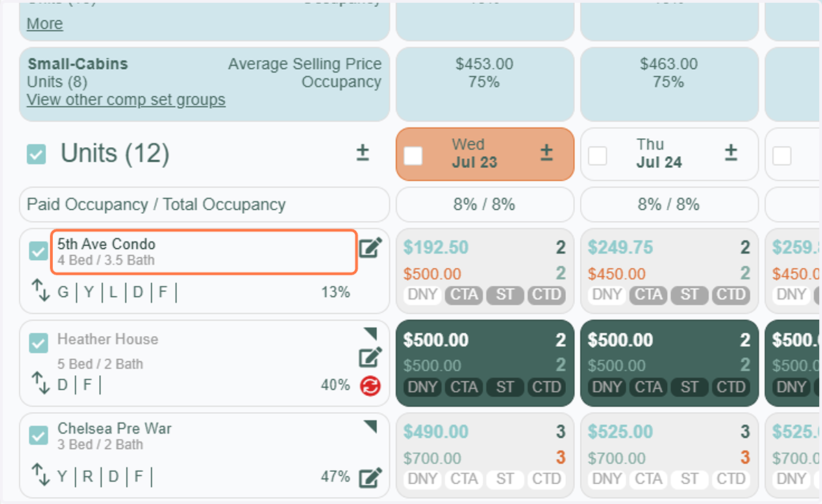Open edit icon for Heather House
Viewport: 822px width, 504px height.
[370, 357]
